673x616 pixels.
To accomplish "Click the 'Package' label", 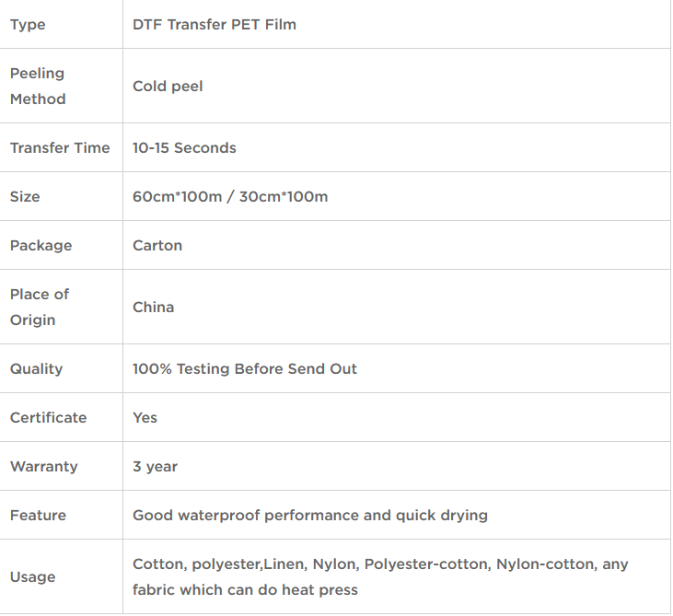I will pyautogui.click(x=41, y=246).
